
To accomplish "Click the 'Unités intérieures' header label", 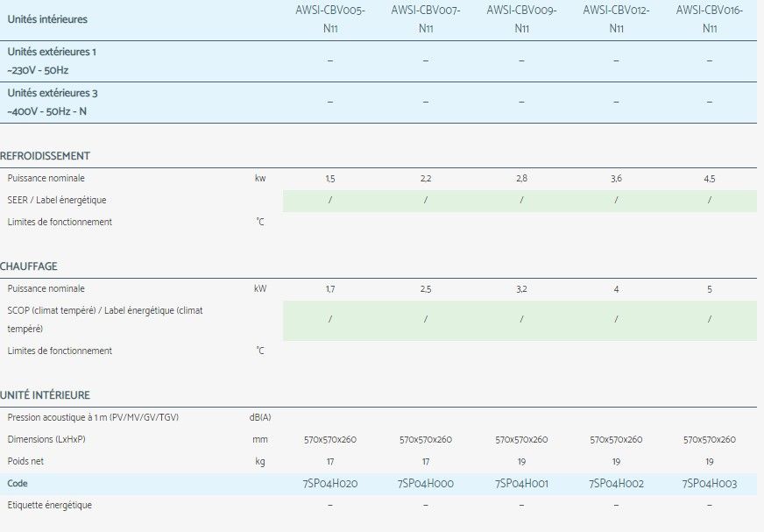I will (x=47, y=18).
